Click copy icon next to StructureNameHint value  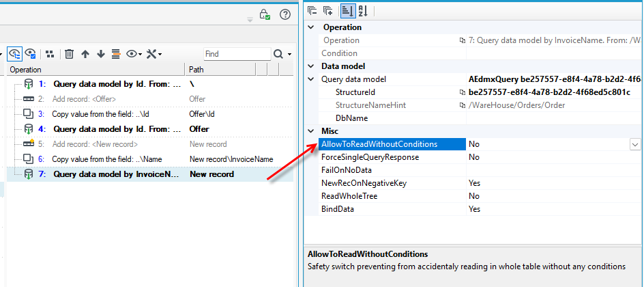pyautogui.click(x=463, y=106)
